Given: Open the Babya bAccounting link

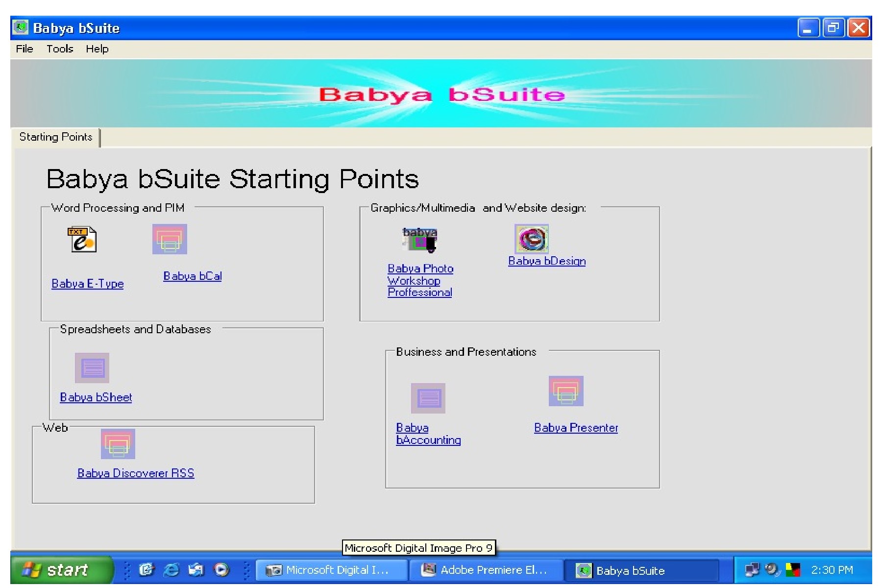Looking at the screenshot, I should pos(428,434).
